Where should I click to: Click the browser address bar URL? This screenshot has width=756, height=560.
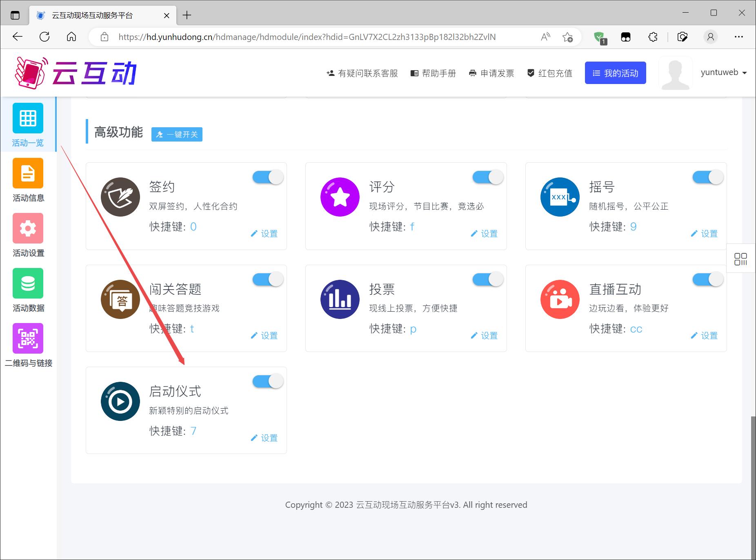coord(306,37)
